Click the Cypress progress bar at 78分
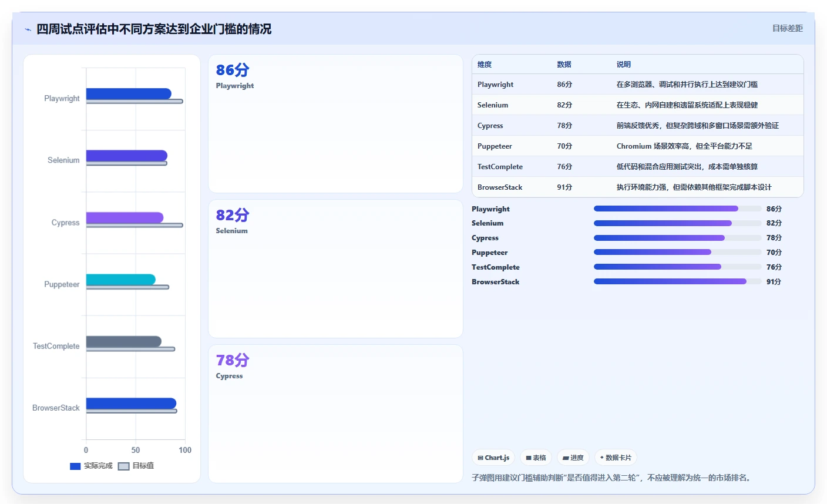This screenshot has height=504, width=827. click(x=677, y=238)
